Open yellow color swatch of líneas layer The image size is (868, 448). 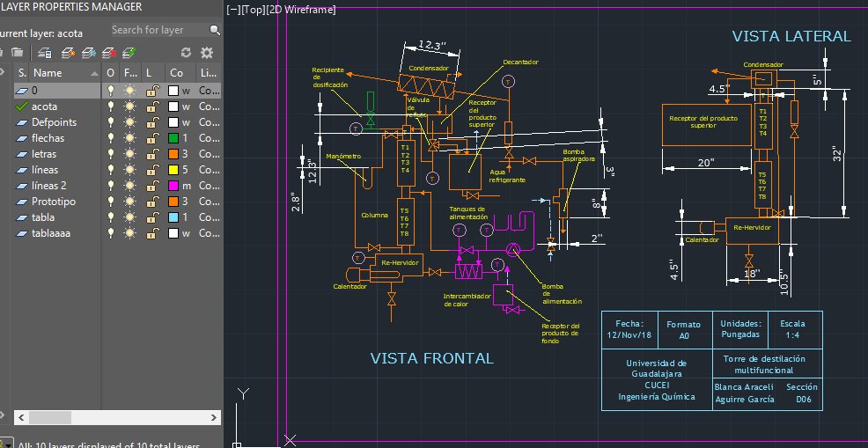(x=173, y=170)
